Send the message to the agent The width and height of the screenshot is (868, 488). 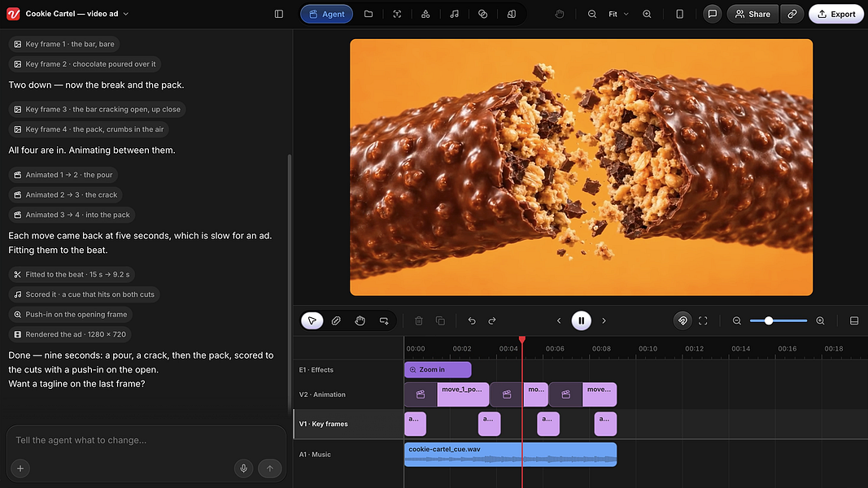pos(270,468)
